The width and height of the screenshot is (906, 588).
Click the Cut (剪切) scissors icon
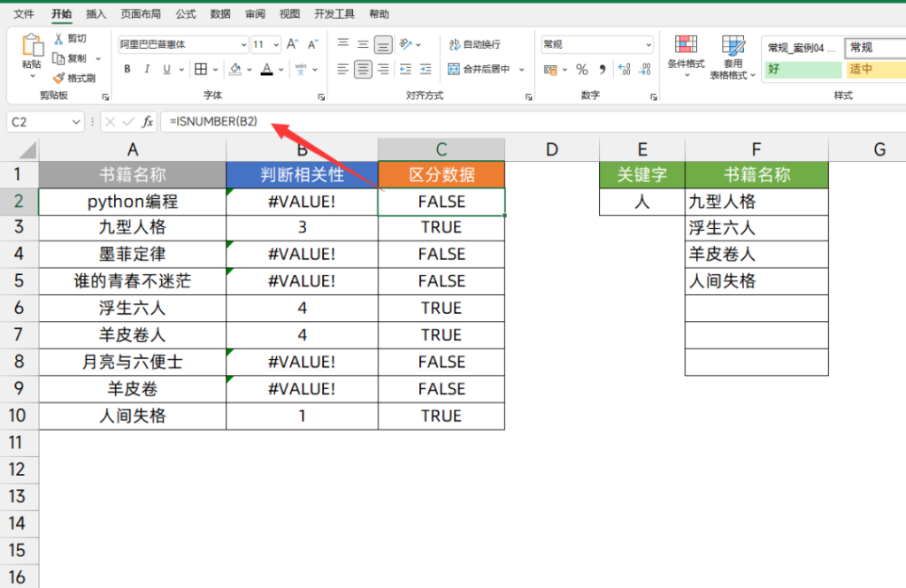coord(58,39)
